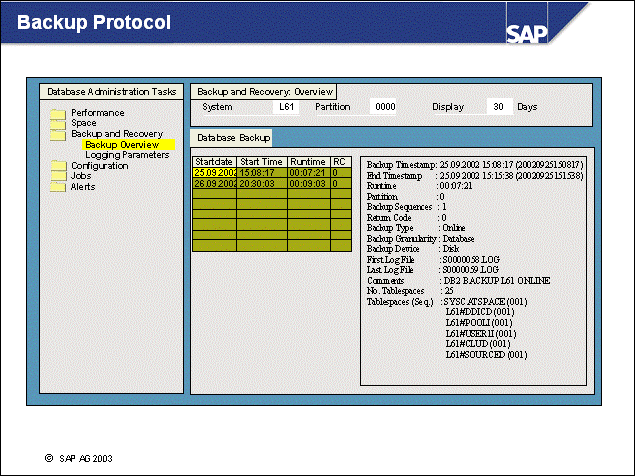Click the Alerts folder icon
This screenshot has height=476, width=635.
[x=58, y=187]
